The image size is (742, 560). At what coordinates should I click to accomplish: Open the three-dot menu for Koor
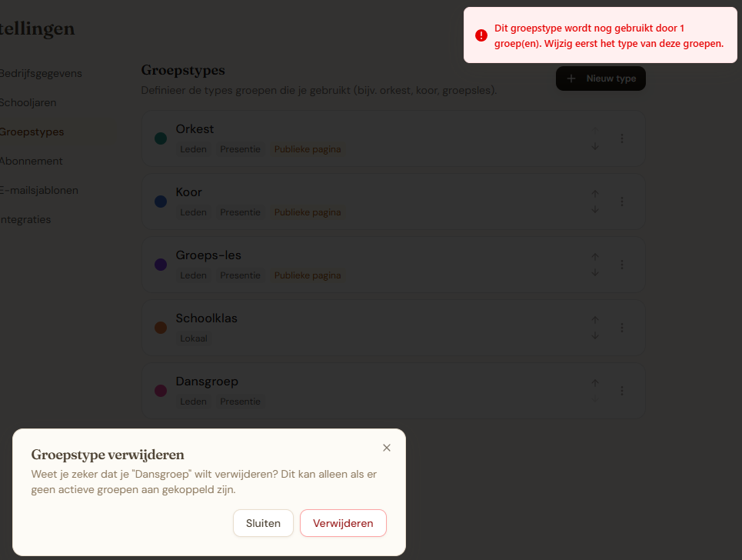pos(622,202)
